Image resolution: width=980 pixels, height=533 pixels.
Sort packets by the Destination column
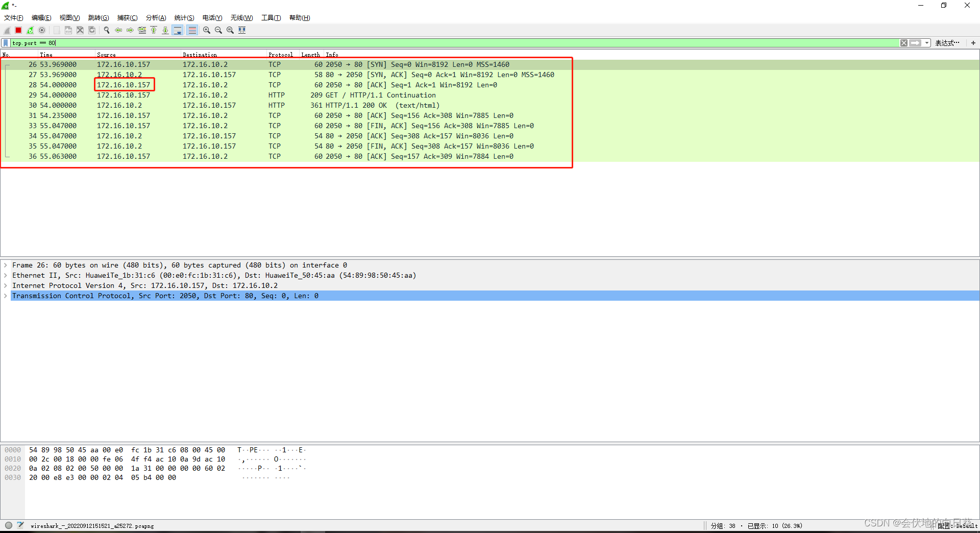pyautogui.click(x=224, y=55)
